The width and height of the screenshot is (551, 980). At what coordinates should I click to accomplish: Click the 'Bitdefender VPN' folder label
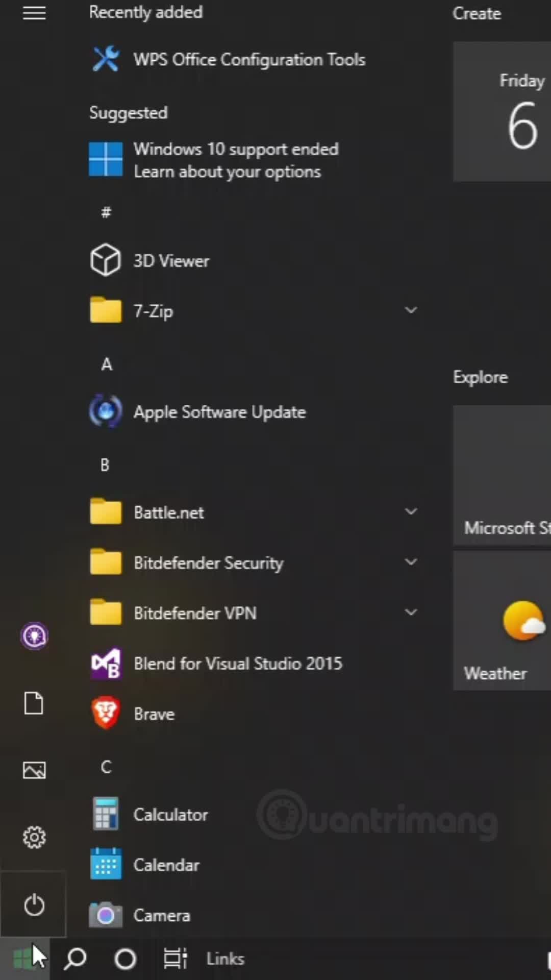pyautogui.click(x=195, y=613)
